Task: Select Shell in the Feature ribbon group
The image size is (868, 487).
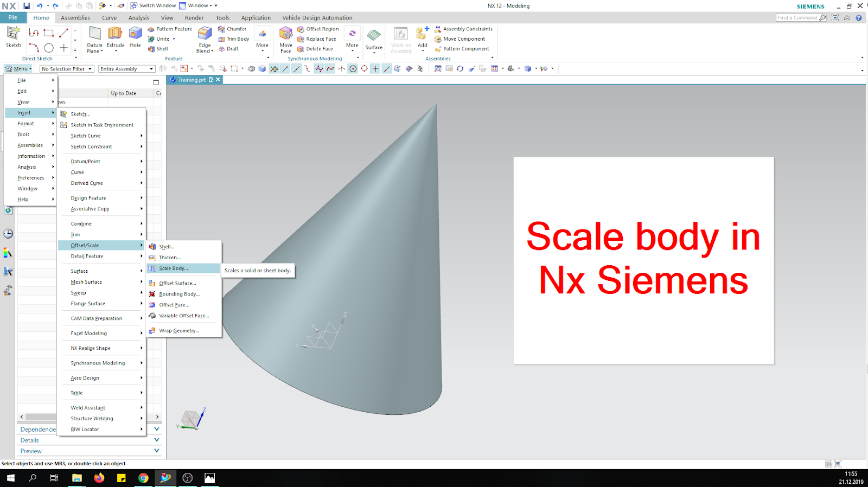Action: click(158, 49)
